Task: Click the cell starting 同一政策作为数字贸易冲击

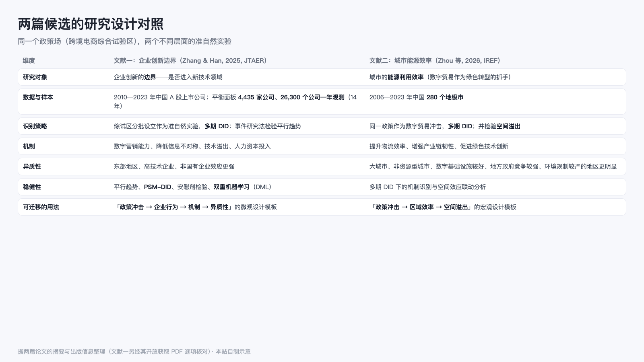Action: pyautogui.click(x=445, y=126)
